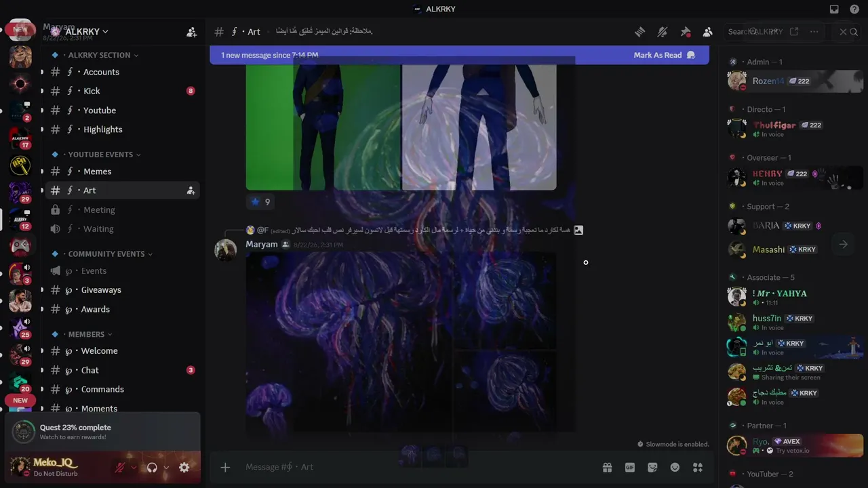Open the green-screen character image attachment
This screenshot has height=488, width=868.
pyautogui.click(x=323, y=127)
